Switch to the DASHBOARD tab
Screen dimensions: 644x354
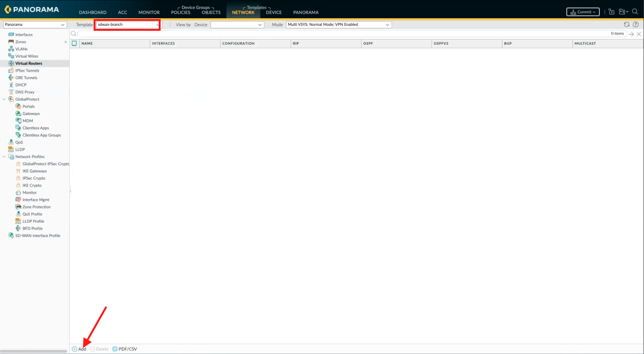(x=93, y=13)
